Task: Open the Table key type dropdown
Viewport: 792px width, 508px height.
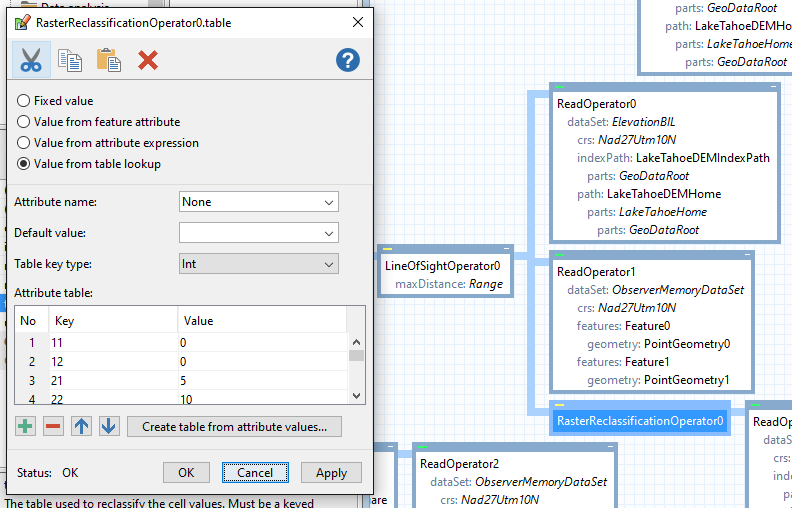Action: click(258, 264)
